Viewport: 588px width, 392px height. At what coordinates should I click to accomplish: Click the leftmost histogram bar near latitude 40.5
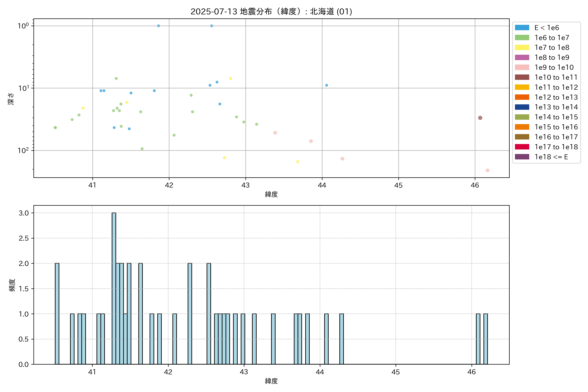pos(57,314)
